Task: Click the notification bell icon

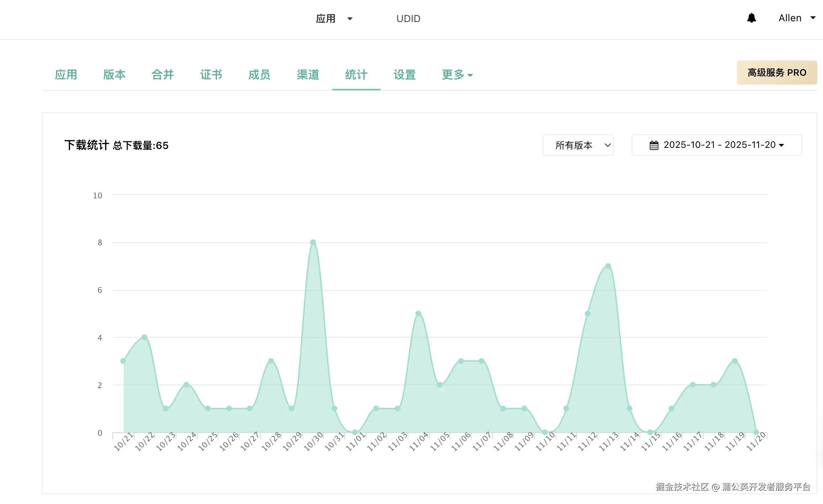Action: point(751,18)
